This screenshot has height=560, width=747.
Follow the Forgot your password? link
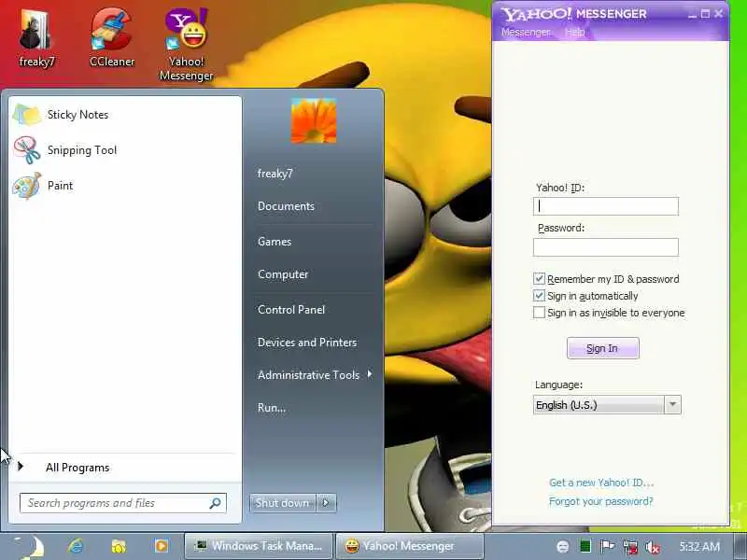601,501
